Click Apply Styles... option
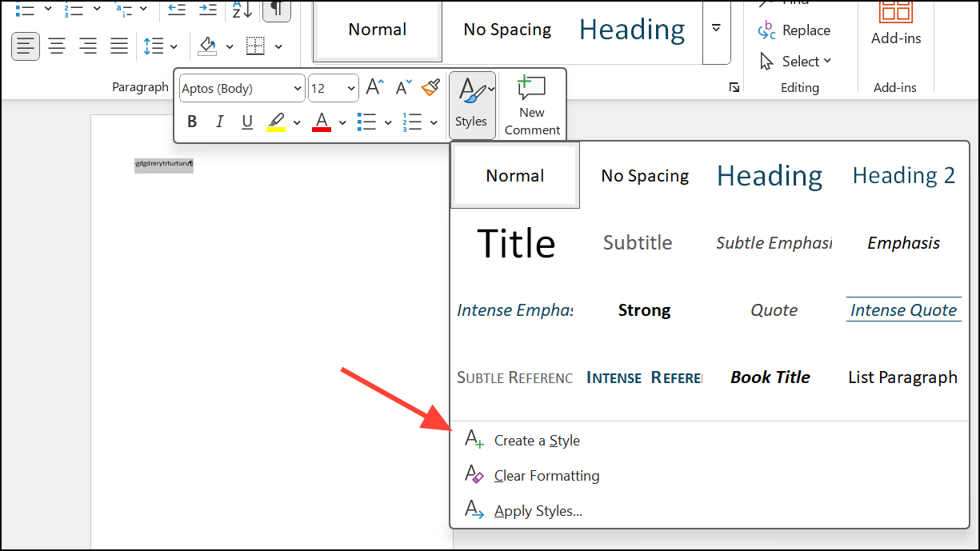Image resolution: width=980 pixels, height=551 pixels. point(538,511)
